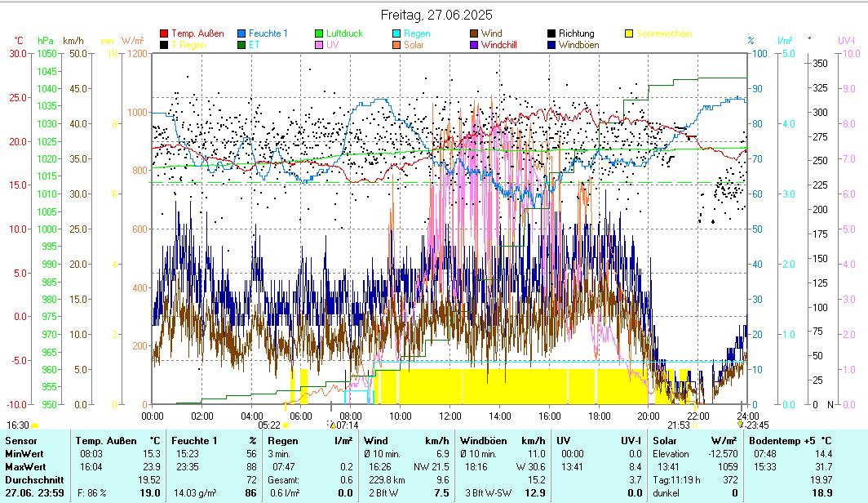This screenshot has width=868, height=503.
Task: Click the 21:53 sunset marker below the chart
Action: (x=679, y=425)
